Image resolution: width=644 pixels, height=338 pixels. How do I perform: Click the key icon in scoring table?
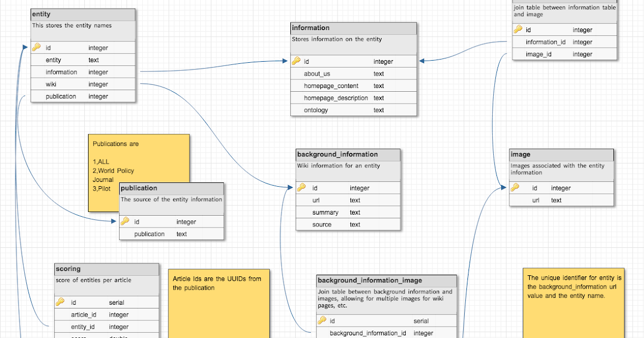click(60, 302)
